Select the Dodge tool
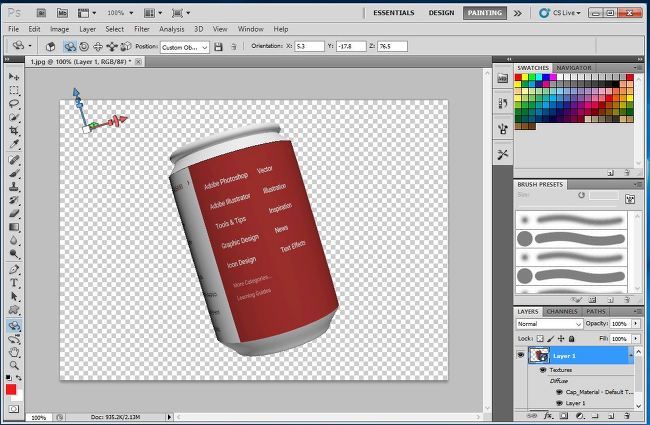 pos(14,254)
